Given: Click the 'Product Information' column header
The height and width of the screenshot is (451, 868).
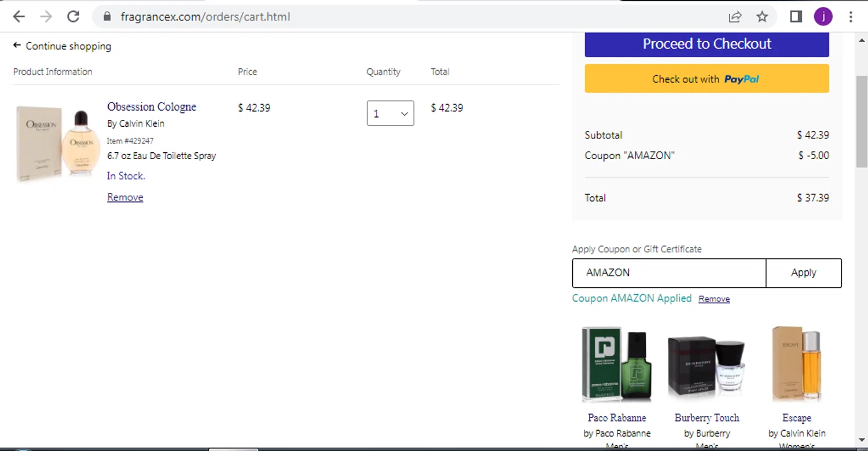Looking at the screenshot, I should [x=53, y=72].
